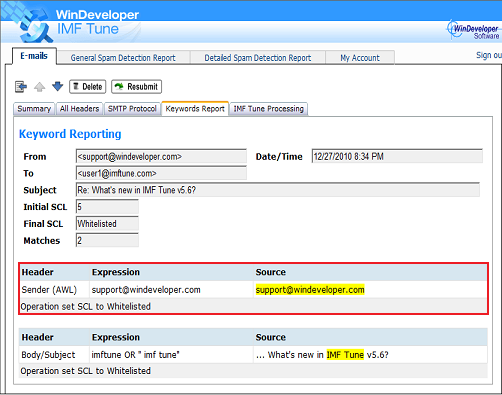The image size is (502, 395).
Task: Open Detailed Spam Detection Report tab
Action: click(x=258, y=58)
